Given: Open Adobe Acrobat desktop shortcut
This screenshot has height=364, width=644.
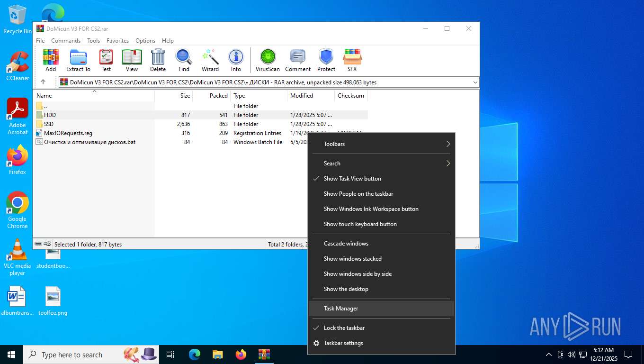Looking at the screenshot, I should click(x=18, y=117).
